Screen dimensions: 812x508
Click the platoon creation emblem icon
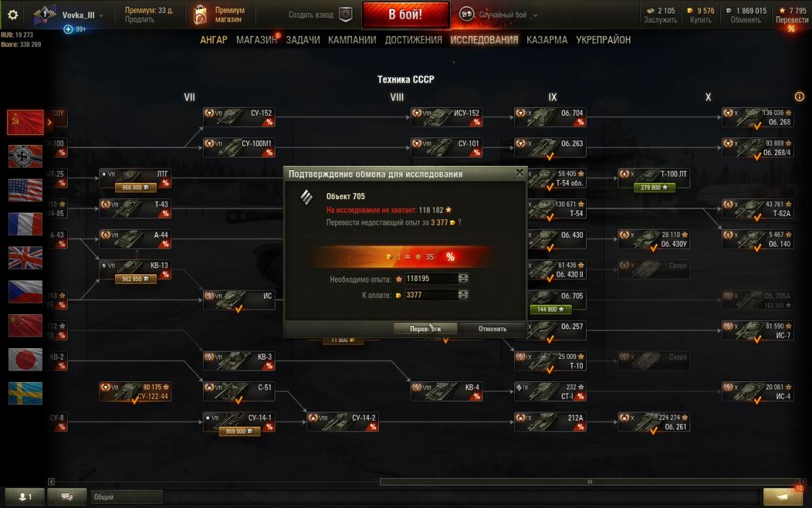tap(345, 14)
